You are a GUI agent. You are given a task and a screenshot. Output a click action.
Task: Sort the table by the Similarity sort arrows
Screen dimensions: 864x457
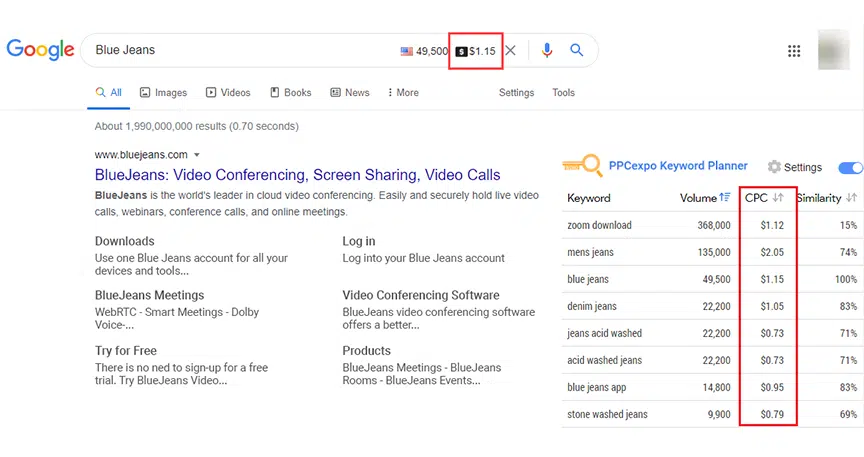pos(851,197)
